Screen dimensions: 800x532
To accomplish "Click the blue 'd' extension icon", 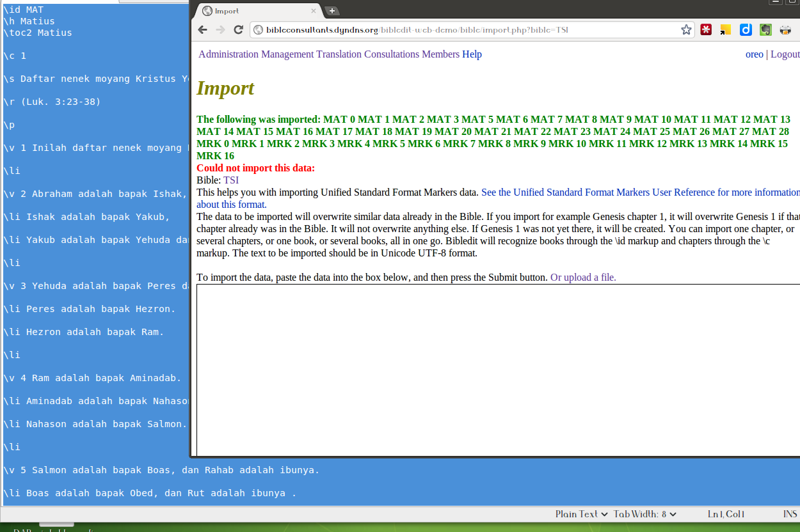I will point(746,29).
